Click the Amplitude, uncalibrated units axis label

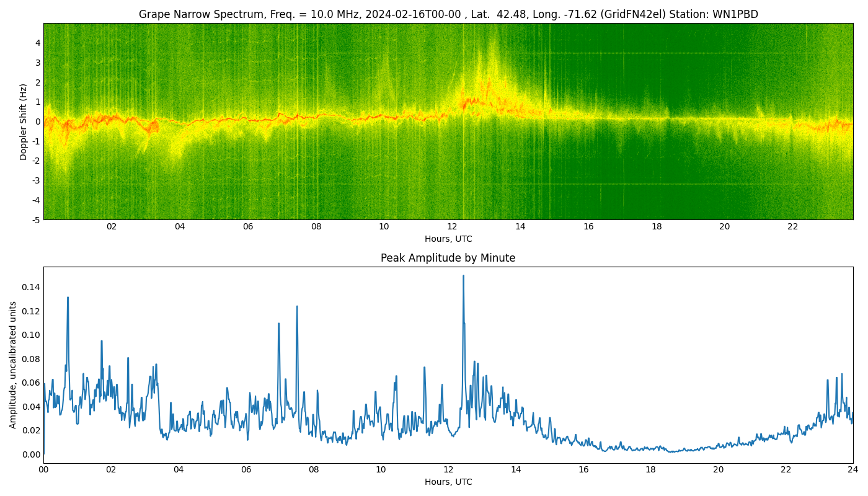point(13,365)
